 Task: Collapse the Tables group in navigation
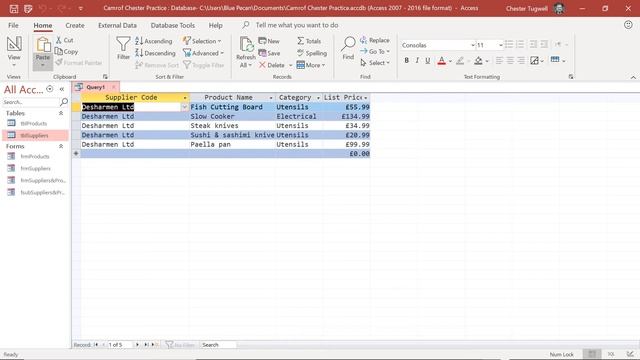tap(61, 113)
